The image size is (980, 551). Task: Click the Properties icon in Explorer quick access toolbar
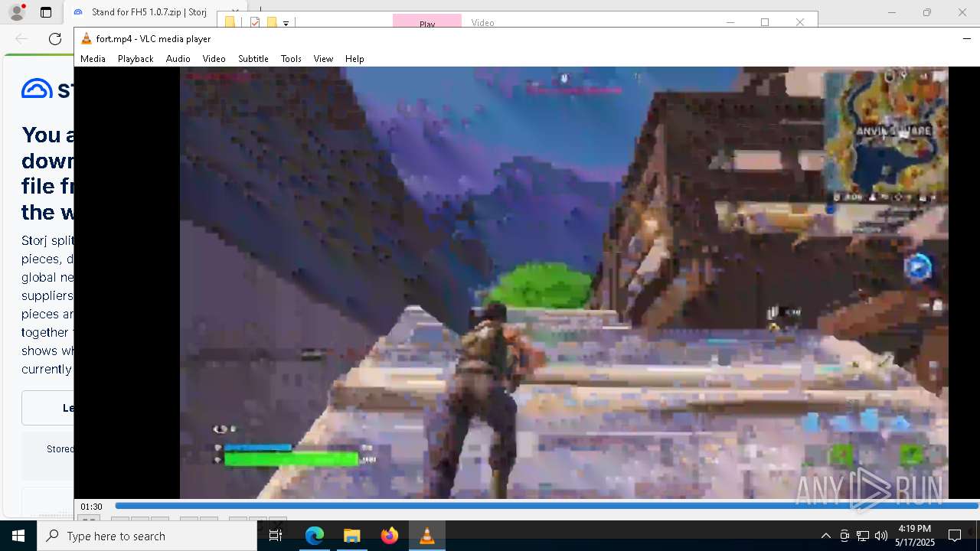pyautogui.click(x=255, y=23)
